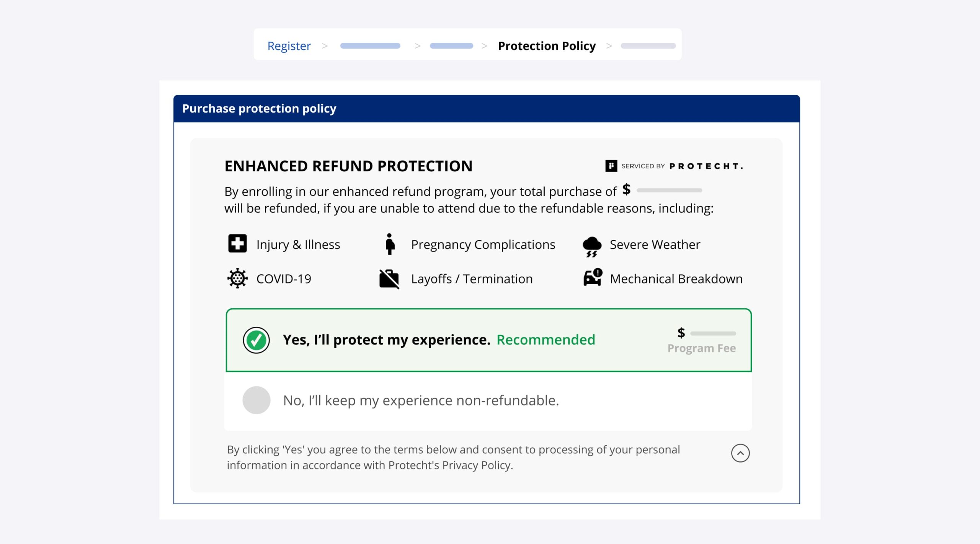Click the Layoffs / Termination briefcase icon
980x544 pixels.
pos(389,279)
